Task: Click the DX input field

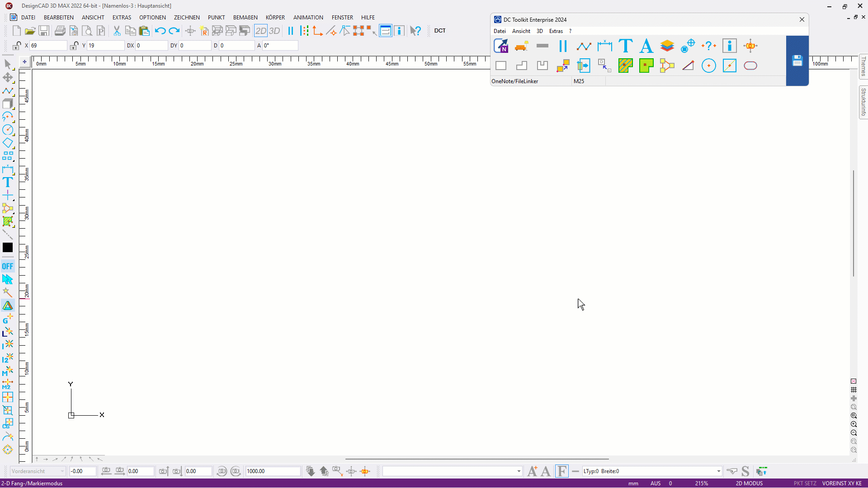Action: click(151, 46)
